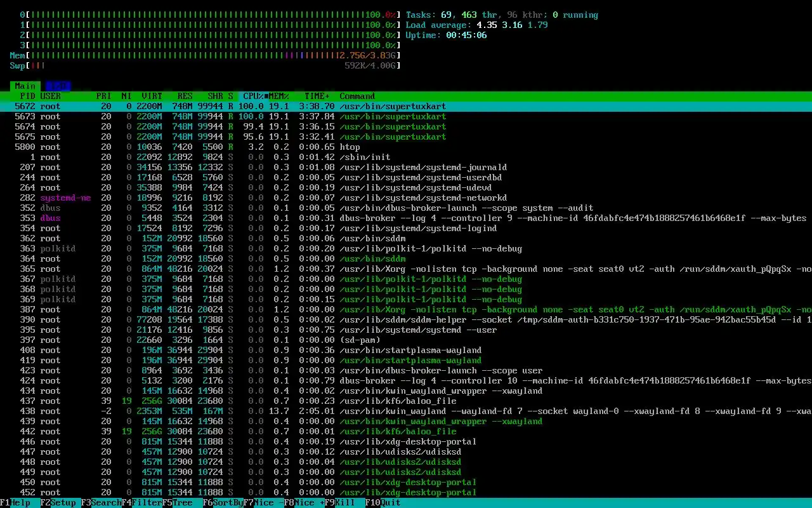Select dbus-broker-launch --scope system row
812x508 pixels.
click(406, 208)
